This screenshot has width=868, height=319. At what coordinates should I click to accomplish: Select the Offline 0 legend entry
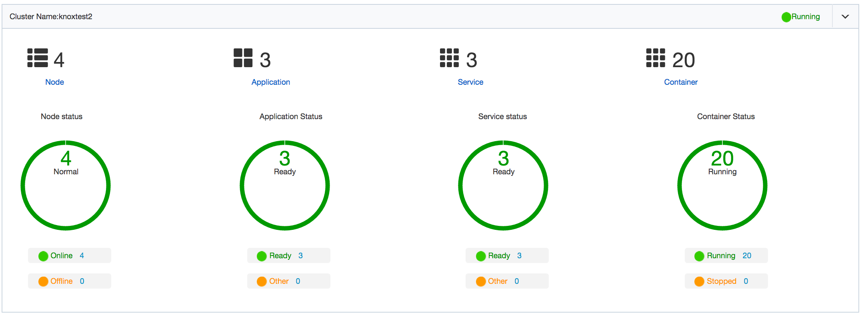coord(70,281)
